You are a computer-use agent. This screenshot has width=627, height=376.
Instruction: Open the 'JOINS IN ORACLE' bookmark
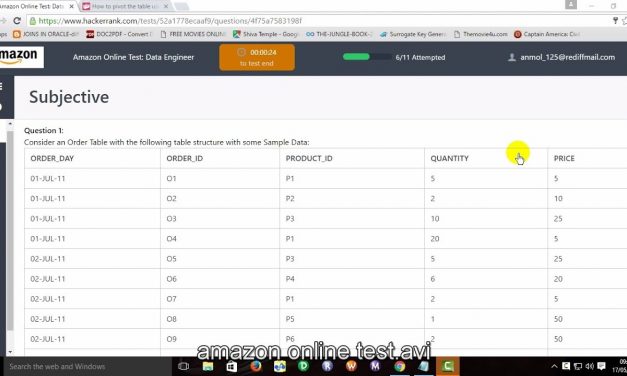coord(46,34)
